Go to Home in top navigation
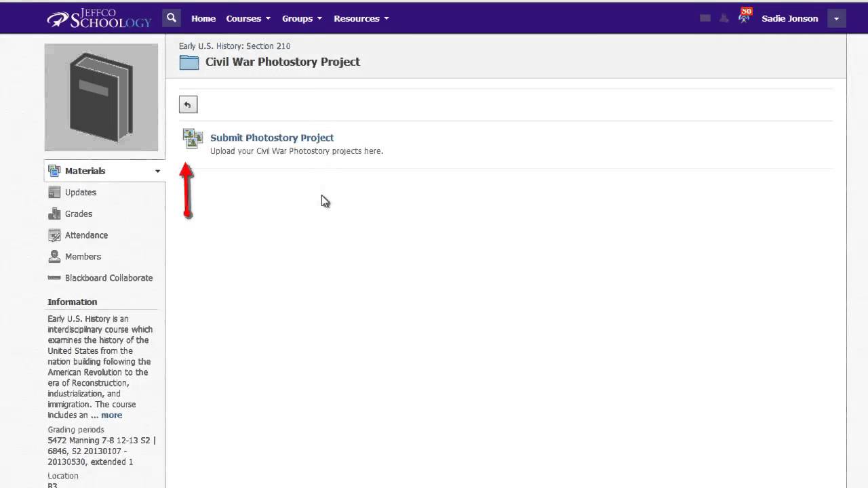This screenshot has width=868, height=488. [203, 18]
